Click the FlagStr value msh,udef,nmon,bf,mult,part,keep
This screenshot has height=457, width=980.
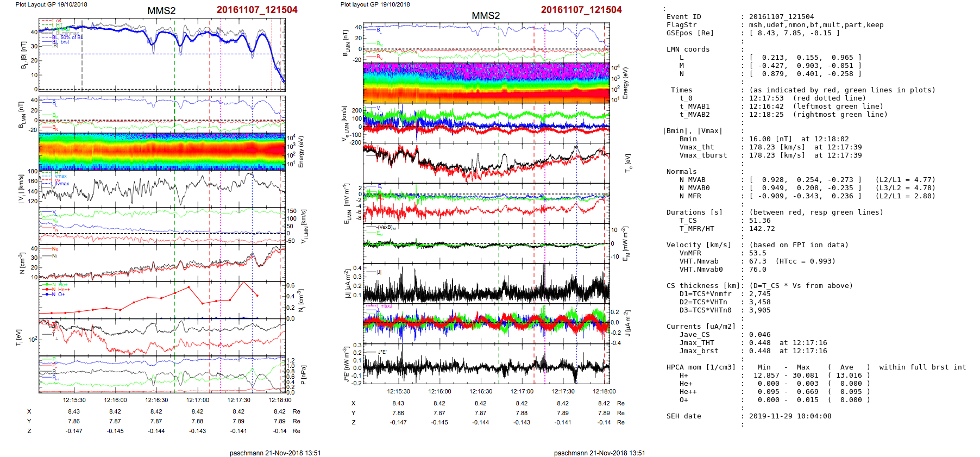pos(816,25)
